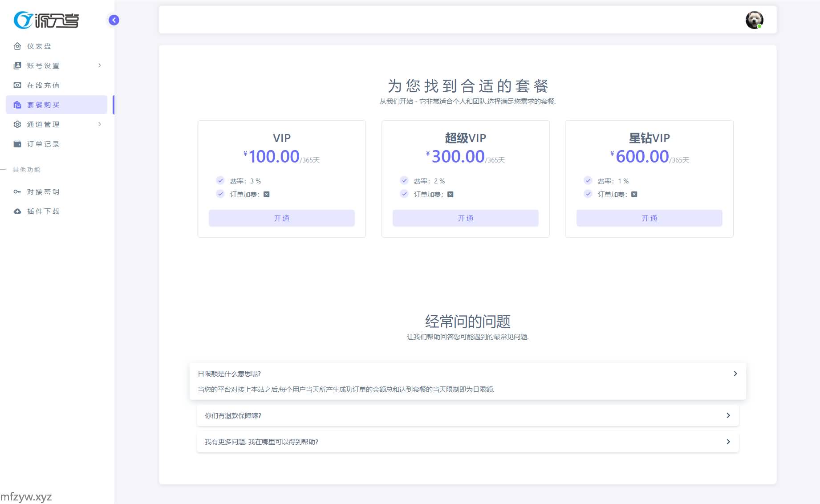Click the fee rate checkmark in 星钻VIP plan
This screenshot has height=504, width=820.
click(x=588, y=181)
